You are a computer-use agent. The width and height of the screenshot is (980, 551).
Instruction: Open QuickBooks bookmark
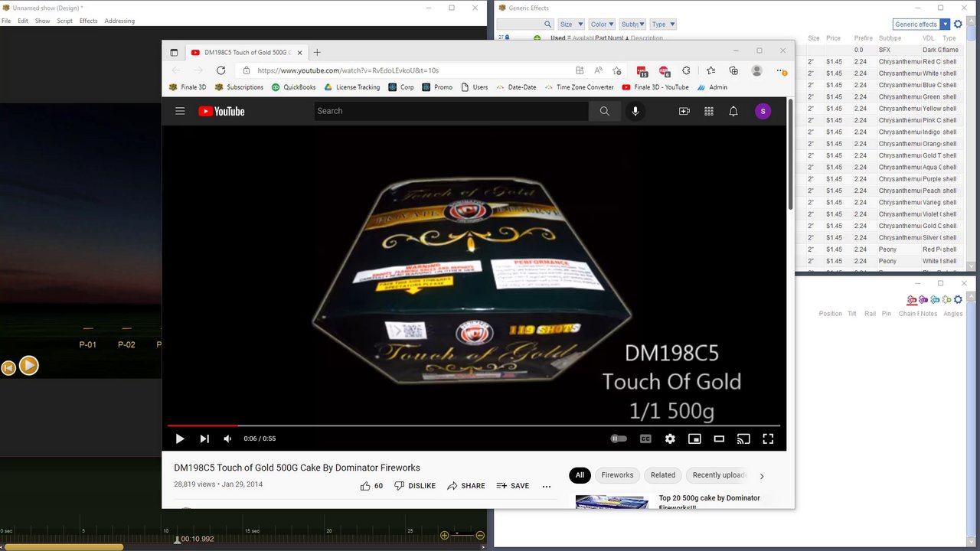[x=293, y=87]
